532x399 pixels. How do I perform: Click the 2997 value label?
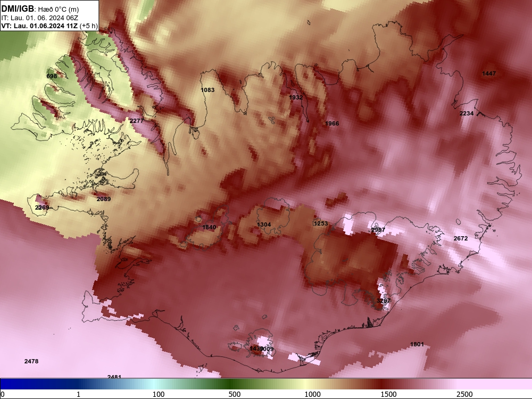(x=378, y=230)
